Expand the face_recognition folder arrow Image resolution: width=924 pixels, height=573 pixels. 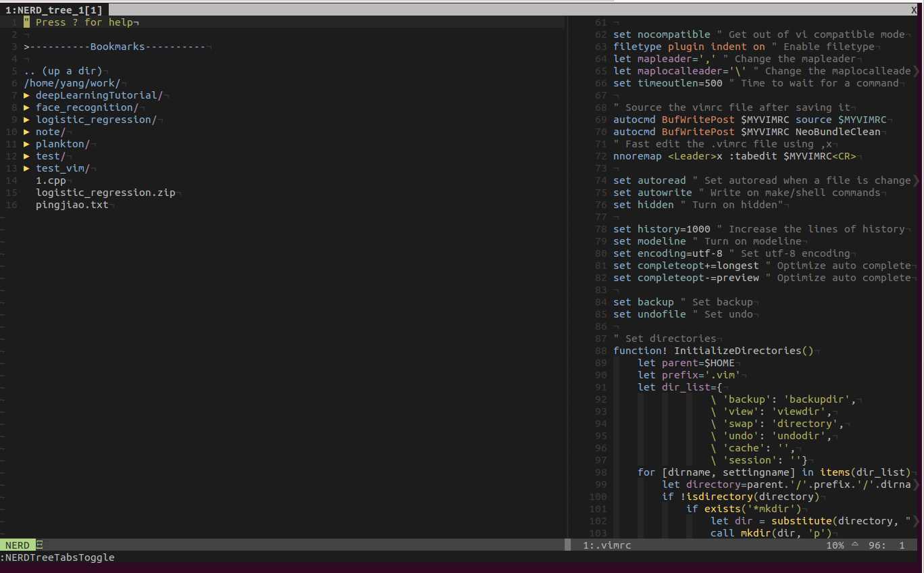tap(27, 107)
